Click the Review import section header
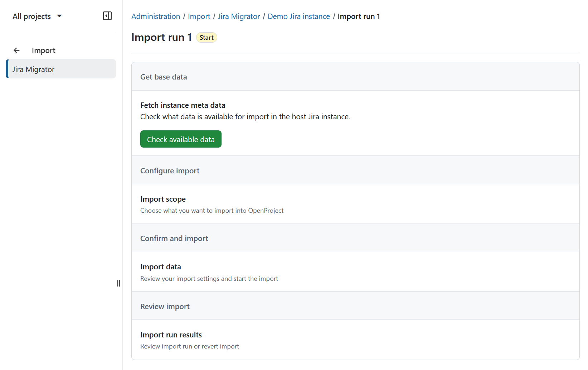The height and width of the screenshot is (370, 588). coord(355,306)
